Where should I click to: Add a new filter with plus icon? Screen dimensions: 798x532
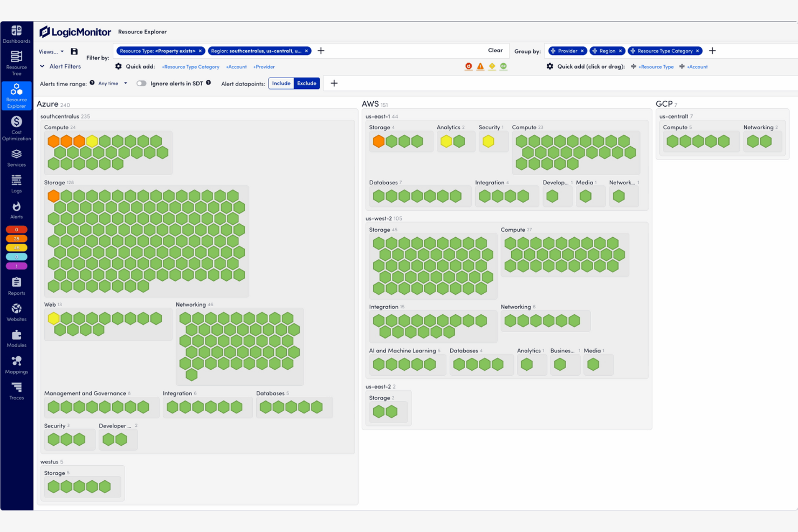point(321,51)
